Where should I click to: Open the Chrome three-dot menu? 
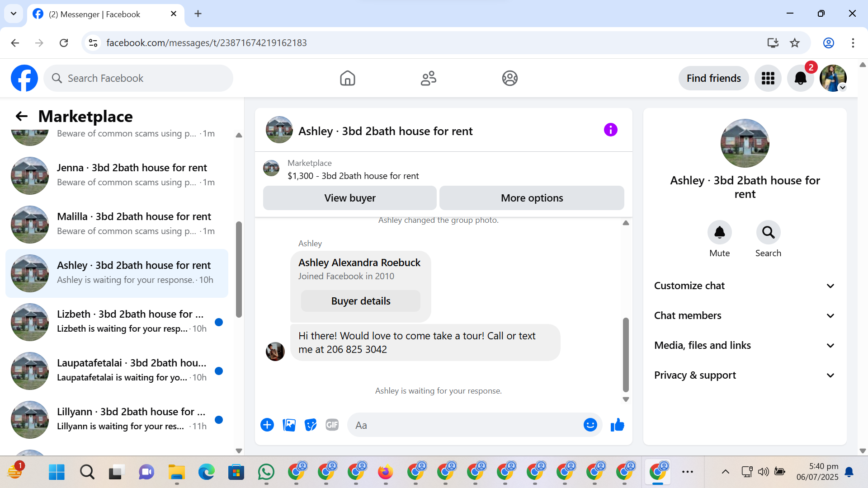[x=853, y=43]
